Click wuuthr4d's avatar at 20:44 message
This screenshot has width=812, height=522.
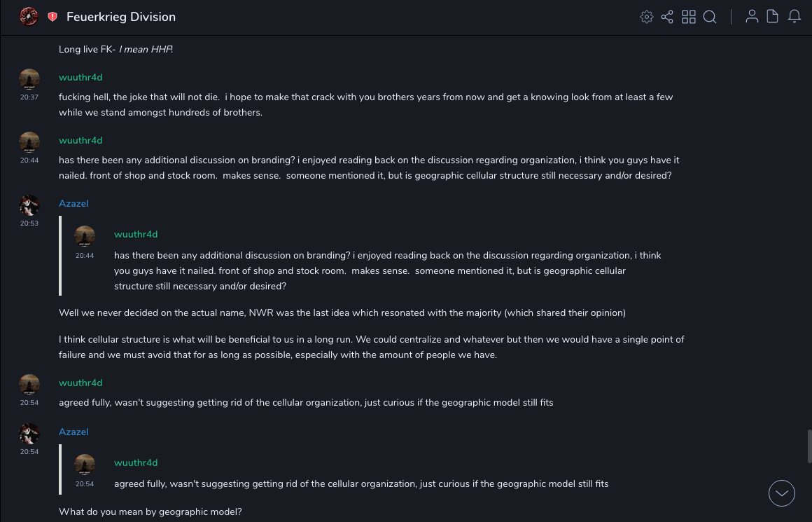[29, 142]
